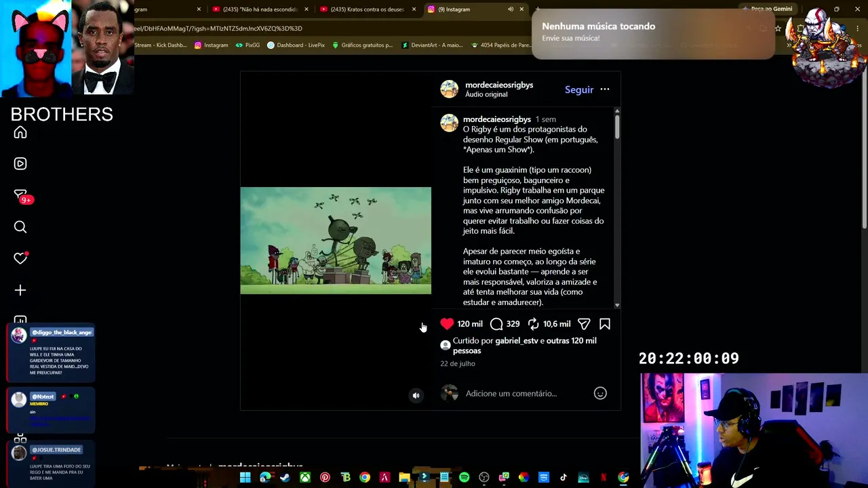Open Instagram direct messages with 9+ badge
868x488 pixels.
click(21, 195)
